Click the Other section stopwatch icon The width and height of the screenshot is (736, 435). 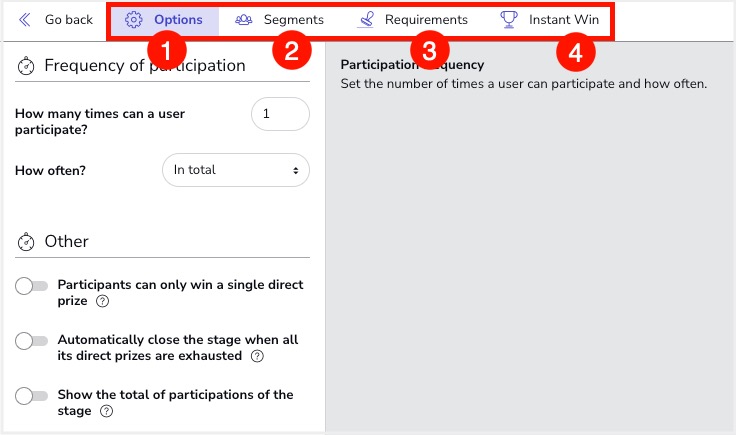tap(27, 242)
